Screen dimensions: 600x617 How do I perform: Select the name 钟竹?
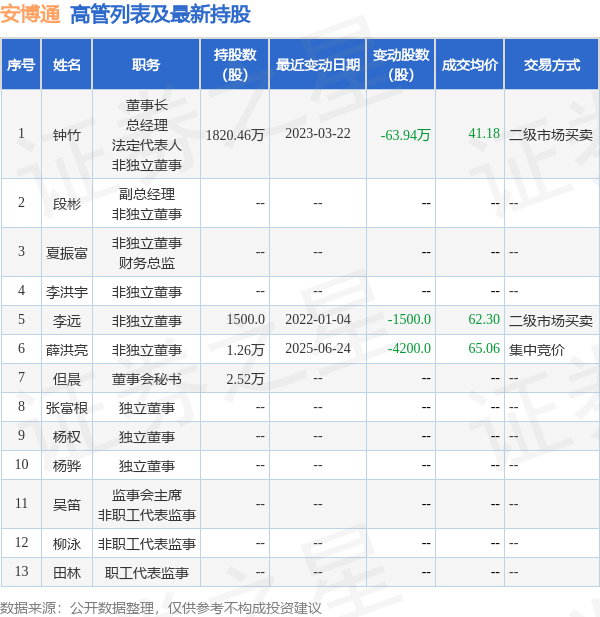pyautogui.click(x=67, y=135)
